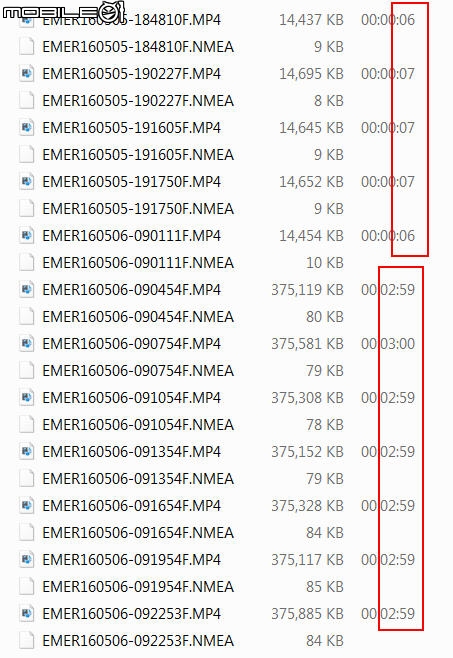Click the 375,119 KB size value
Image resolution: width=453 pixels, height=658 pixels.
(x=307, y=290)
